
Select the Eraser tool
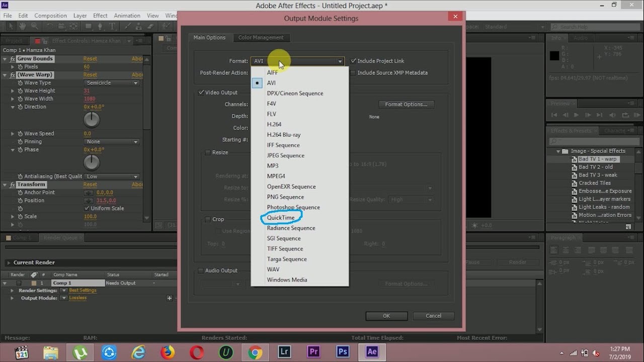pos(149,26)
